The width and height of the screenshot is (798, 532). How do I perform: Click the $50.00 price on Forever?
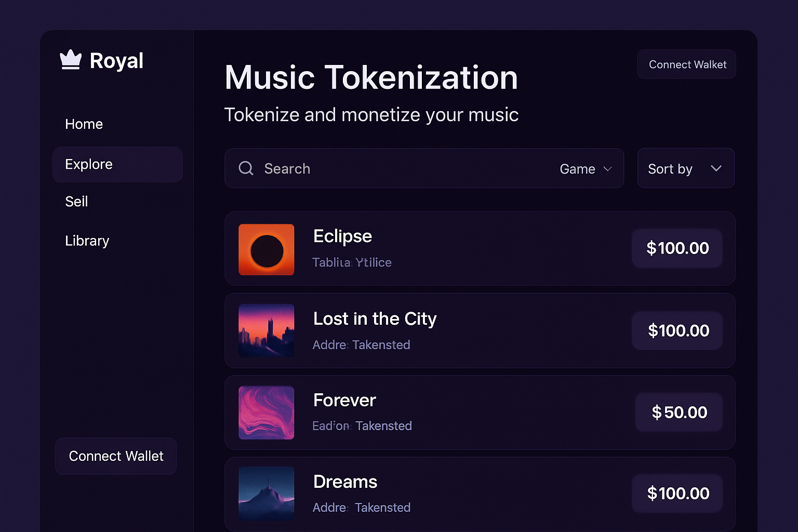pyautogui.click(x=679, y=412)
